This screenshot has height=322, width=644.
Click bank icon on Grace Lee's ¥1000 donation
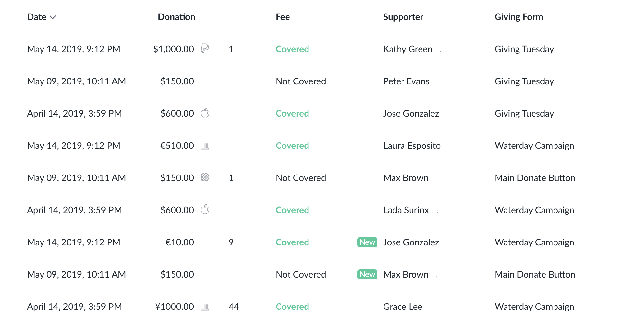click(x=205, y=307)
